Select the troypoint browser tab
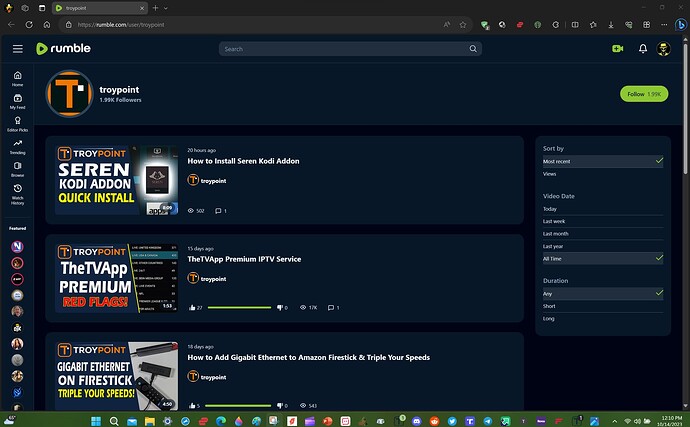690x427 pixels. pyautogui.click(x=100, y=8)
